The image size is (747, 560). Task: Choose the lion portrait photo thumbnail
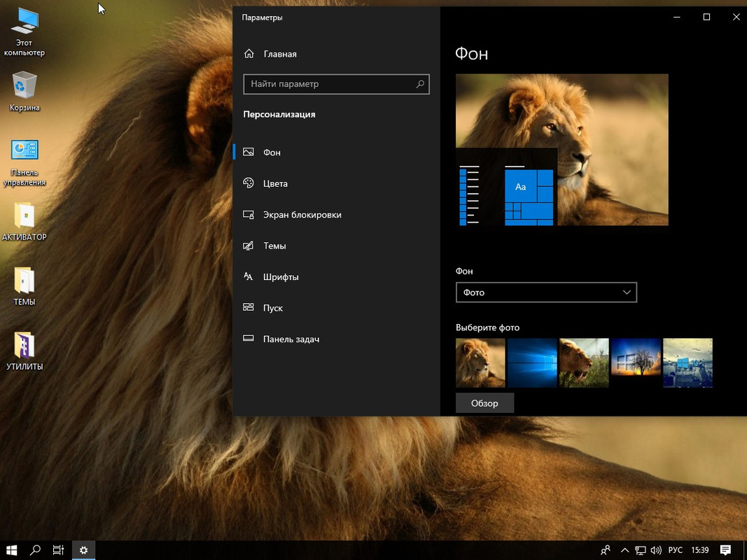coord(480,363)
